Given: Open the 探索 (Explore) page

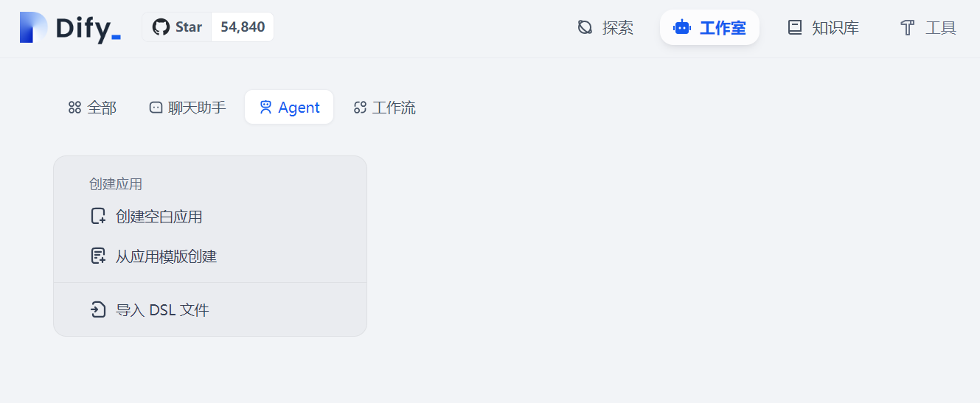Looking at the screenshot, I should click(x=617, y=28).
